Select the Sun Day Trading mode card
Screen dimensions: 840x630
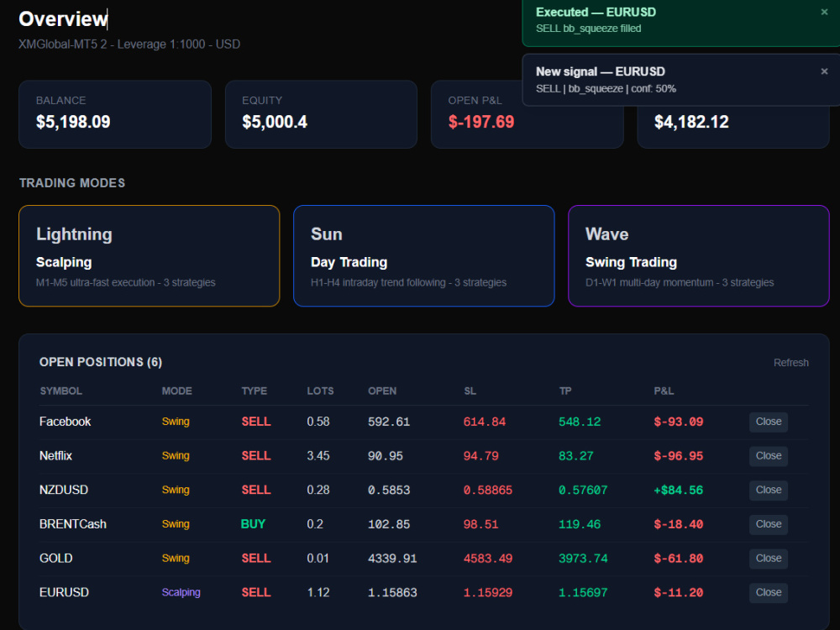coord(423,256)
